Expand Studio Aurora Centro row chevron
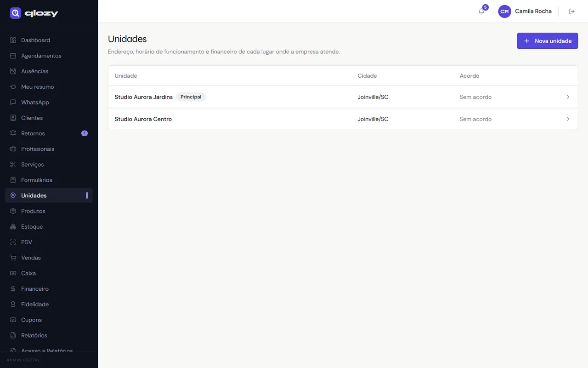This screenshot has height=368, width=588. 568,119
